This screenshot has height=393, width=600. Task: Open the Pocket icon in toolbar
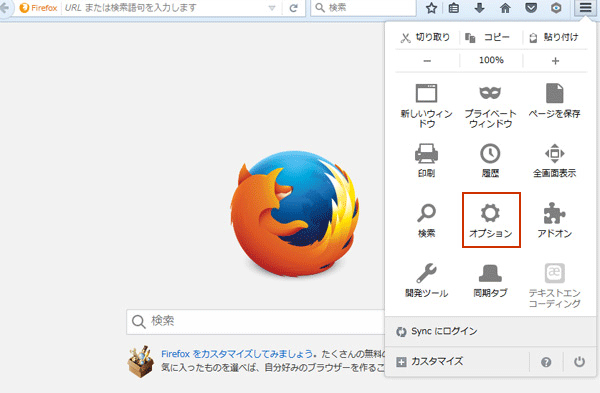[x=531, y=8]
